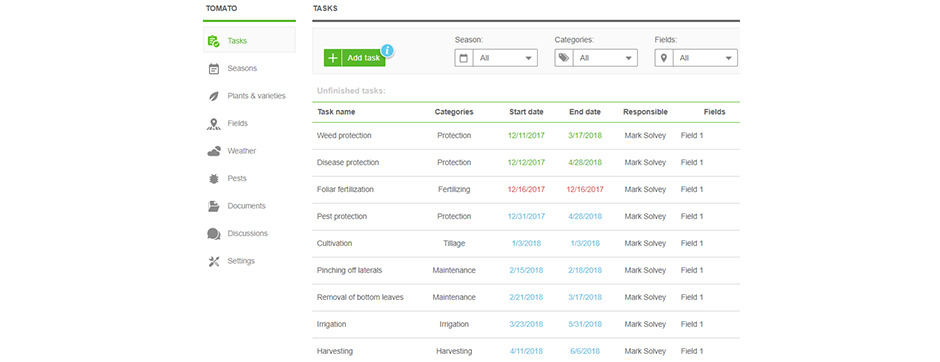The width and height of the screenshot is (940, 362).
Task: Open Settings via the tools icon
Action: (213, 261)
